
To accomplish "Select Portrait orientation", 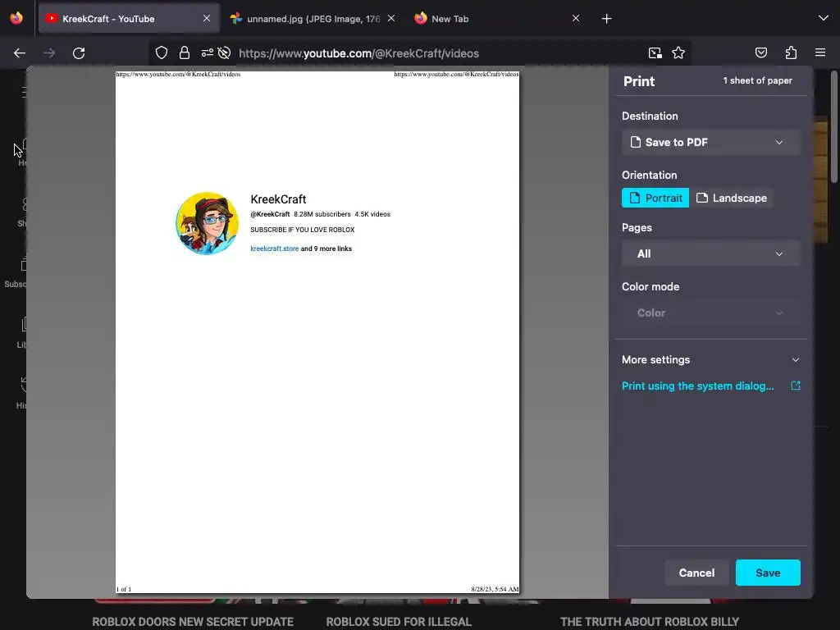I will (655, 198).
